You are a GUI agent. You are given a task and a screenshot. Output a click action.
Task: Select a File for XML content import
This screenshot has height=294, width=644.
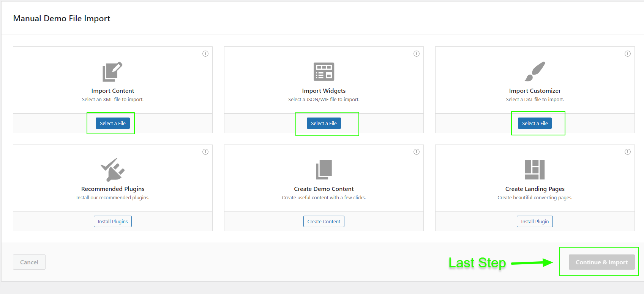tap(112, 123)
